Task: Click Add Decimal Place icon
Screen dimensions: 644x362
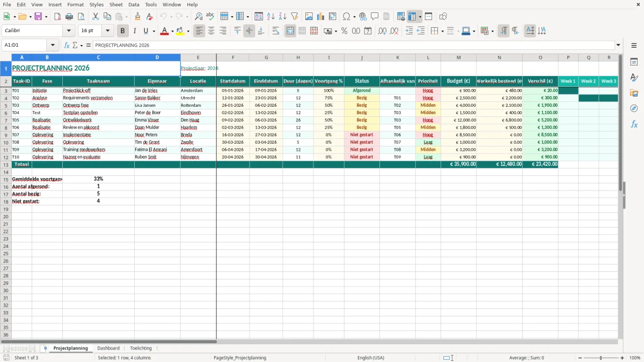Action: pos(383,31)
